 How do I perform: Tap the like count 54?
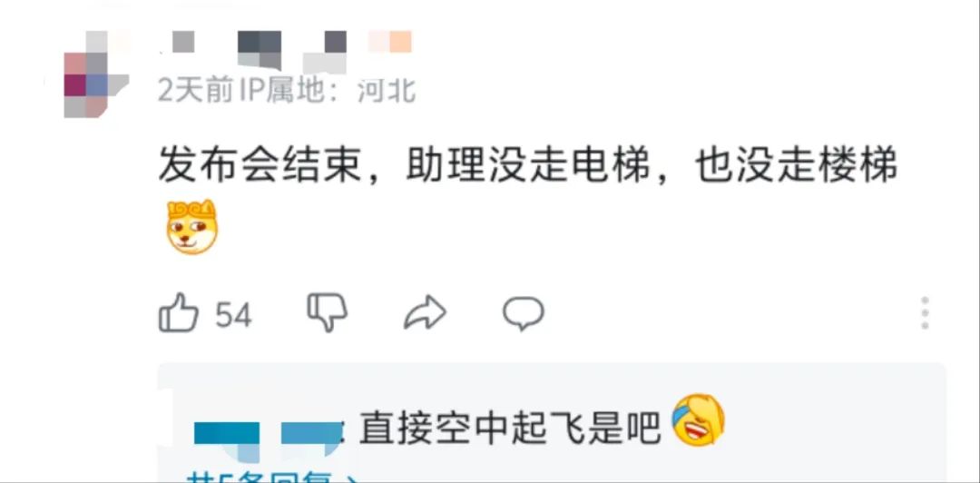click(233, 315)
